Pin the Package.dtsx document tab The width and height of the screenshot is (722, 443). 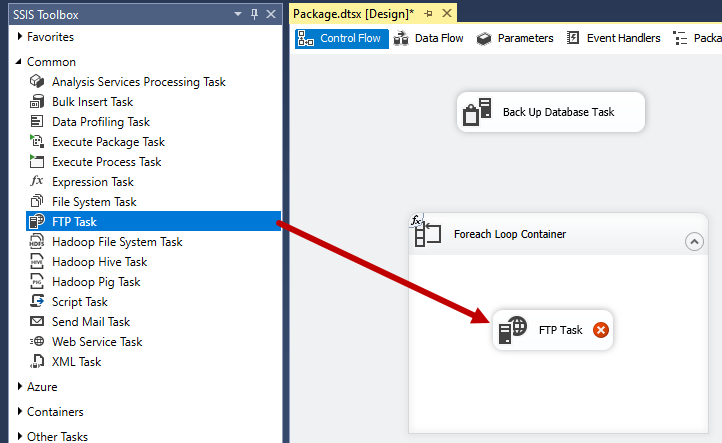[x=428, y=14]
